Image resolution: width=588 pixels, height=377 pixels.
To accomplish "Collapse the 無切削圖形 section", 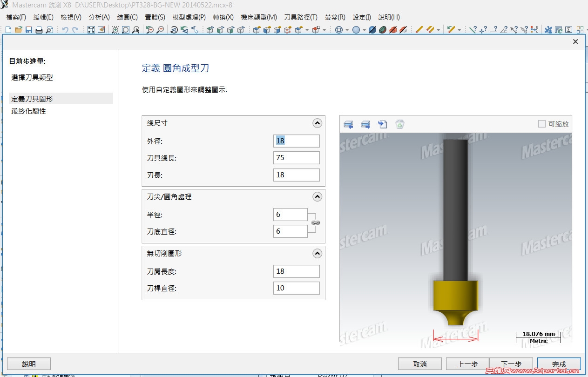I will coord(317,254).
